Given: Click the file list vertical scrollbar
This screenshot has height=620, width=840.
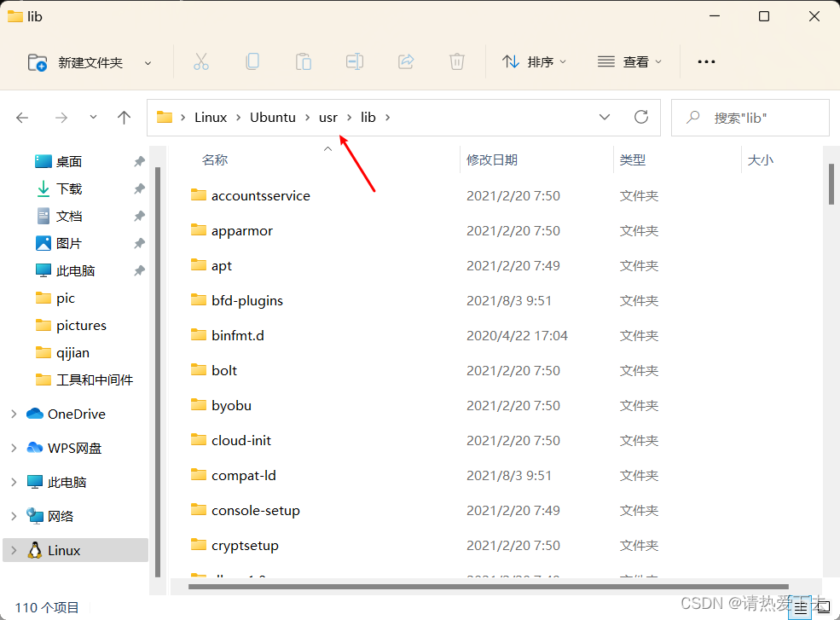Looking at the screenshot, I should (x=831, y=184).
